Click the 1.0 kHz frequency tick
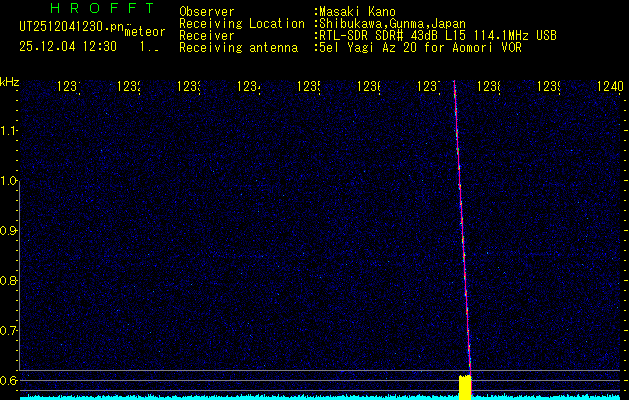 pos(10,181)
